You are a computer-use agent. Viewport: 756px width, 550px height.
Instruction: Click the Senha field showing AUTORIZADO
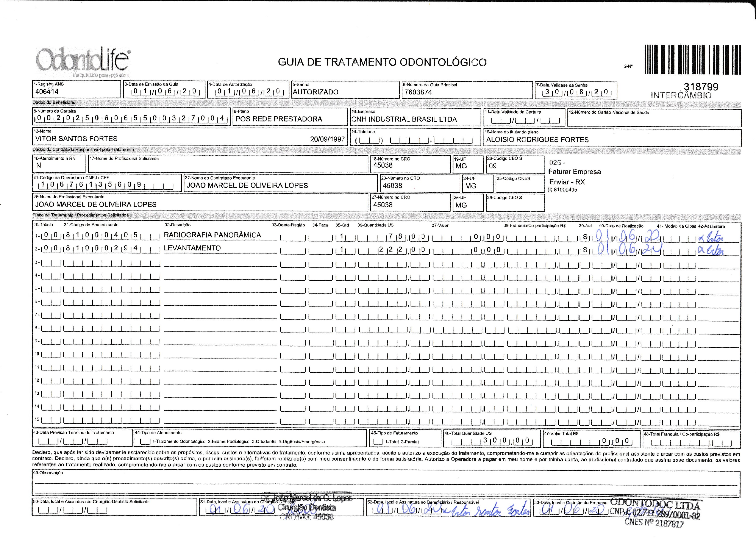coord(315,92)
